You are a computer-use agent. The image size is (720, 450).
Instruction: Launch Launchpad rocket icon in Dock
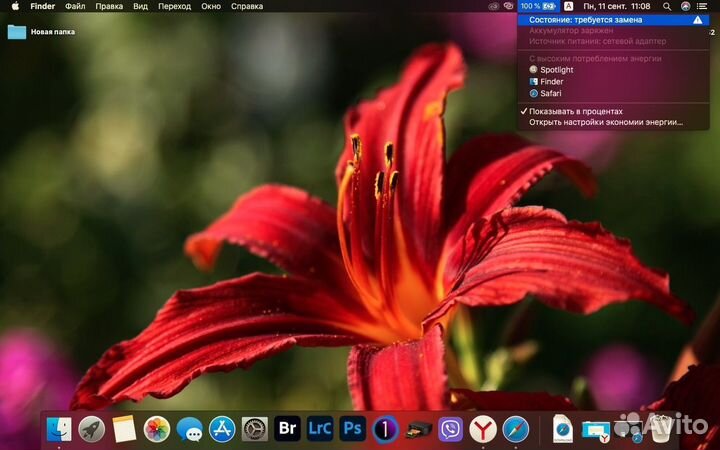(91, 429)
